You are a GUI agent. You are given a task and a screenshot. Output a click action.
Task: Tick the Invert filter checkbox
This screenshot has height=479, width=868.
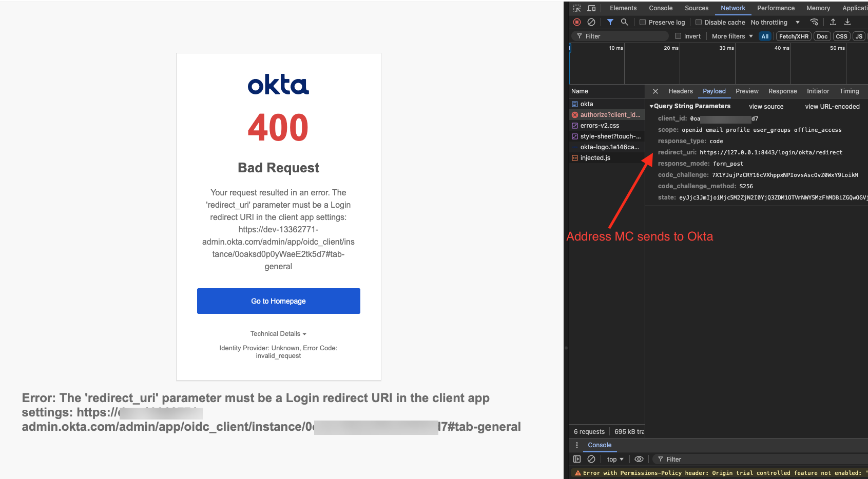point(678,36)
